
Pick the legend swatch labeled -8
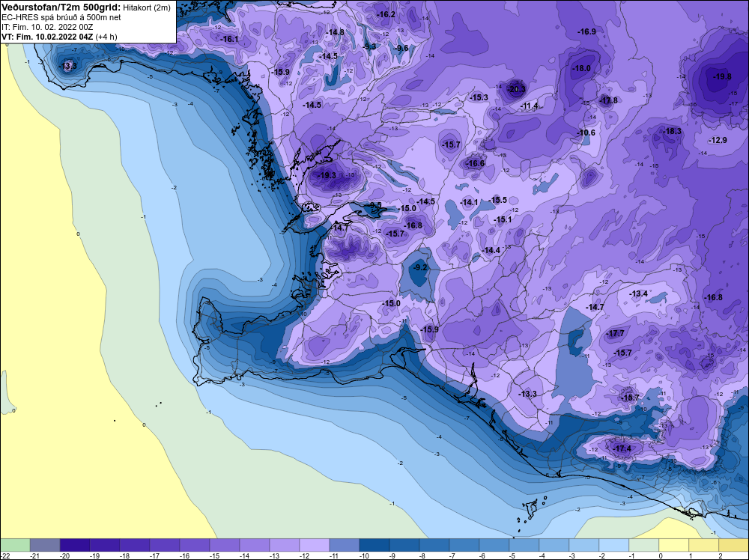pos(434,545)
